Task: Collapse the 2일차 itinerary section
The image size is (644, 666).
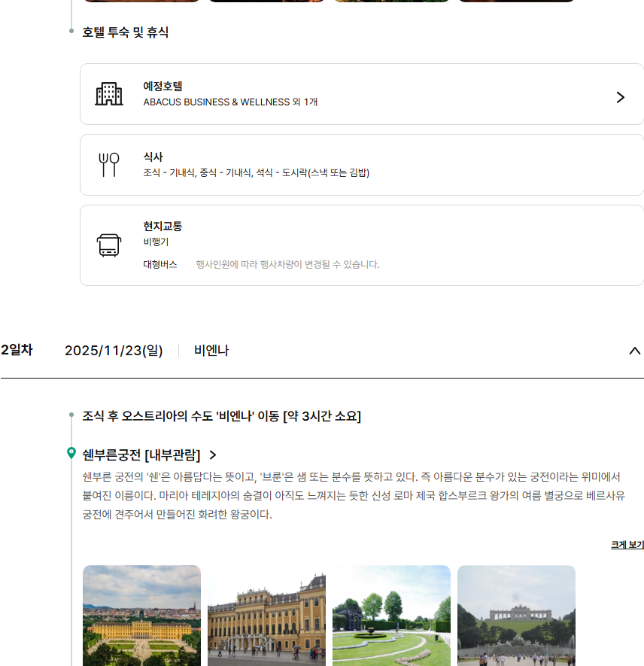Action: (x=634, y=351)
